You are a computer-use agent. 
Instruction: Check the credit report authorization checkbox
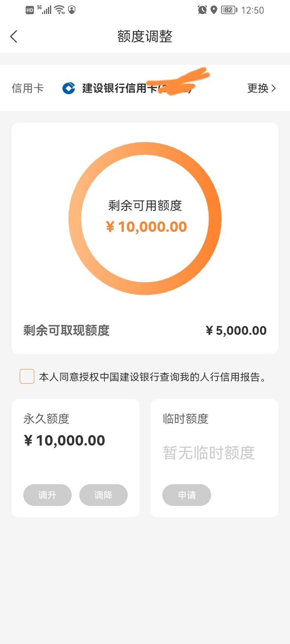coord(27,376)
